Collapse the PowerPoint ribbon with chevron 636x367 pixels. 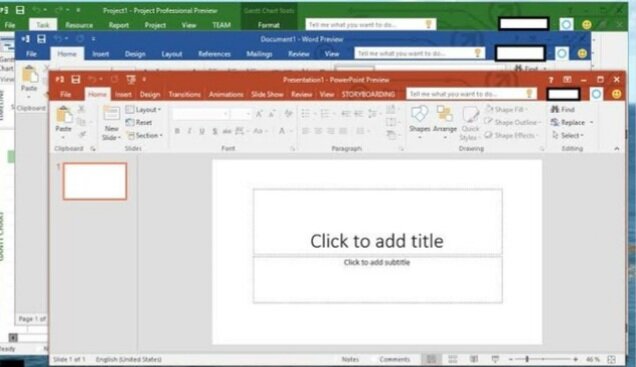coord(617,148)
